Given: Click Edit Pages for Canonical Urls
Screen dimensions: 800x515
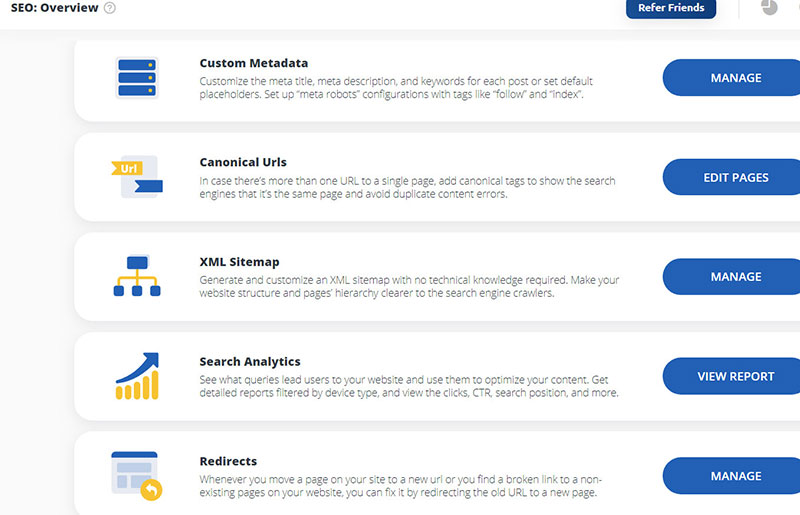Looking at the screenshot, I should pos(735,177).
